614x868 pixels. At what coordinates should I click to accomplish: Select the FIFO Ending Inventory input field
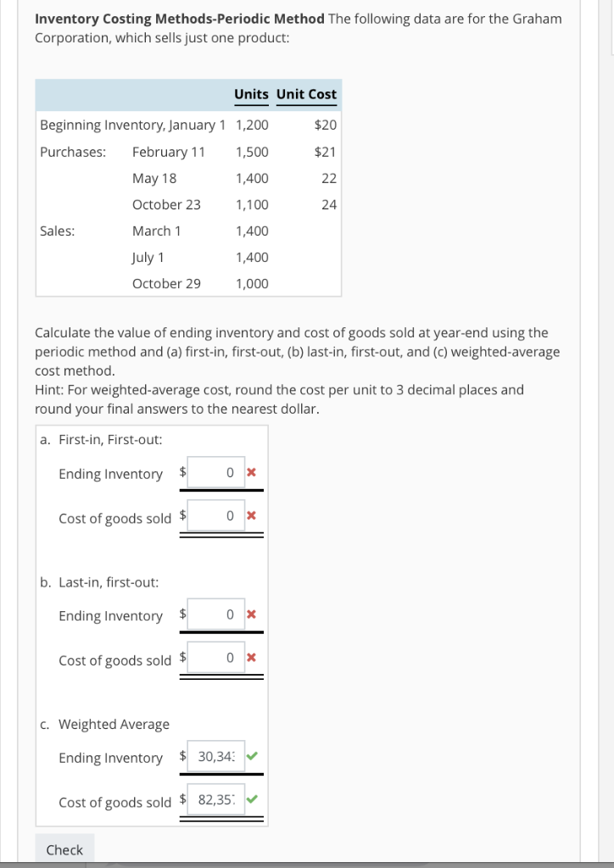pos(218,471)
